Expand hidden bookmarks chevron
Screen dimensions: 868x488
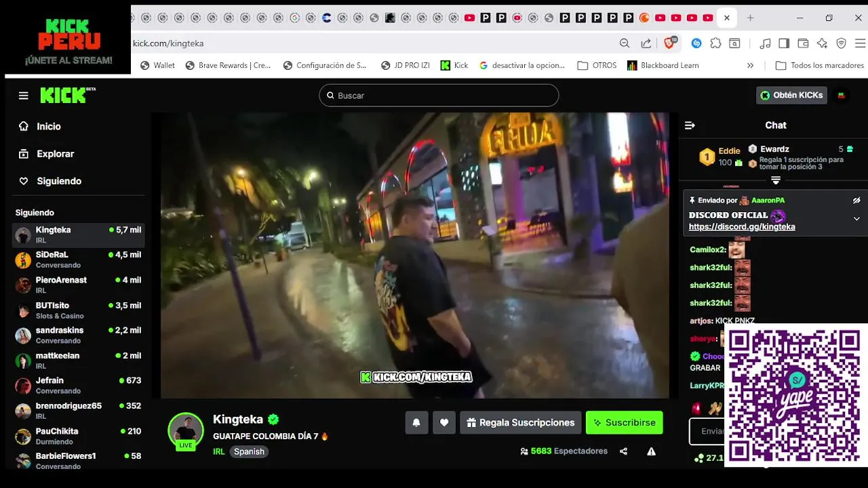coord(750,66)
